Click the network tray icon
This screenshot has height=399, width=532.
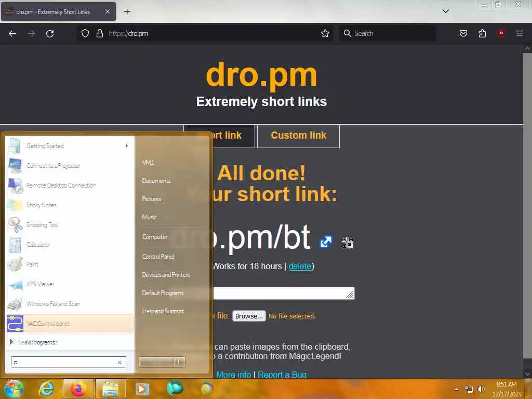tap(469, 389)
